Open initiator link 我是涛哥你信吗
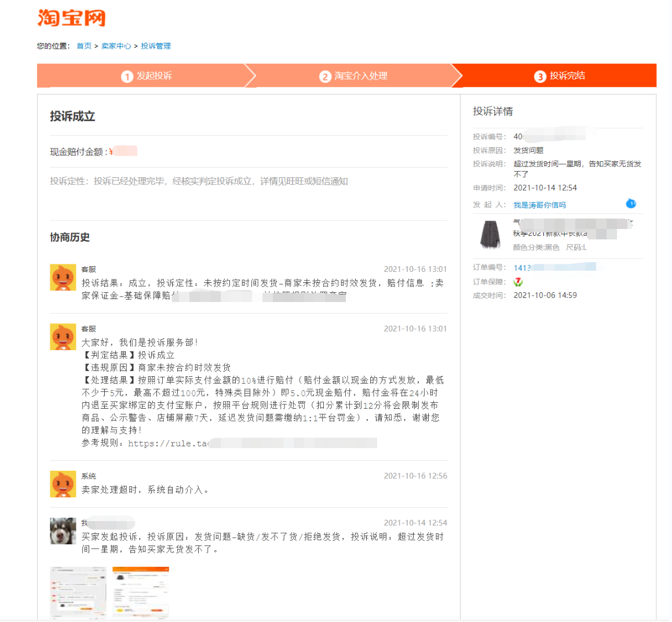The image size is (672, 622). coord(539,205)
